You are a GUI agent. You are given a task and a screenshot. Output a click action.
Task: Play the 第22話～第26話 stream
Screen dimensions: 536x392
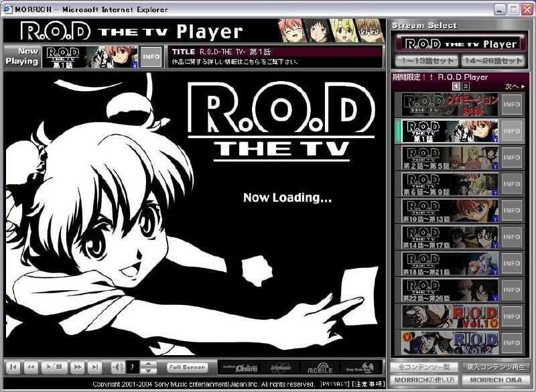(x=450, y=290)
